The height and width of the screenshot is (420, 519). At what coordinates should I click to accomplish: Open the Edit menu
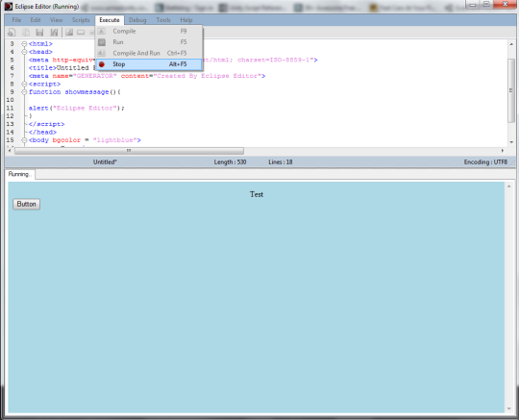36,20
